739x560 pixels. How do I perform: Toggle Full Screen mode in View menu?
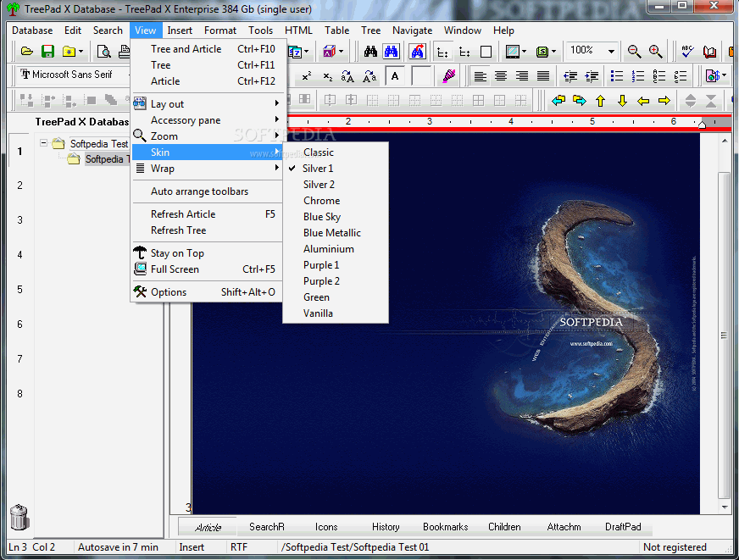[x=207, y=269]
